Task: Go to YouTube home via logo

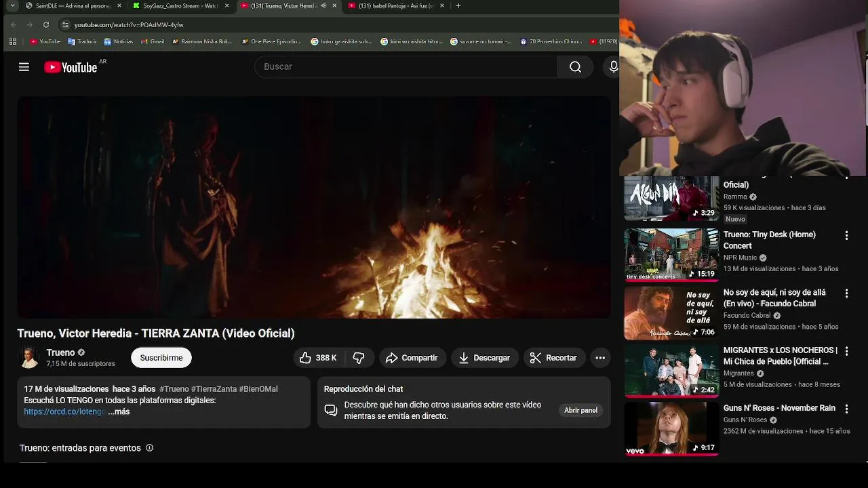Action: (71, 67)
